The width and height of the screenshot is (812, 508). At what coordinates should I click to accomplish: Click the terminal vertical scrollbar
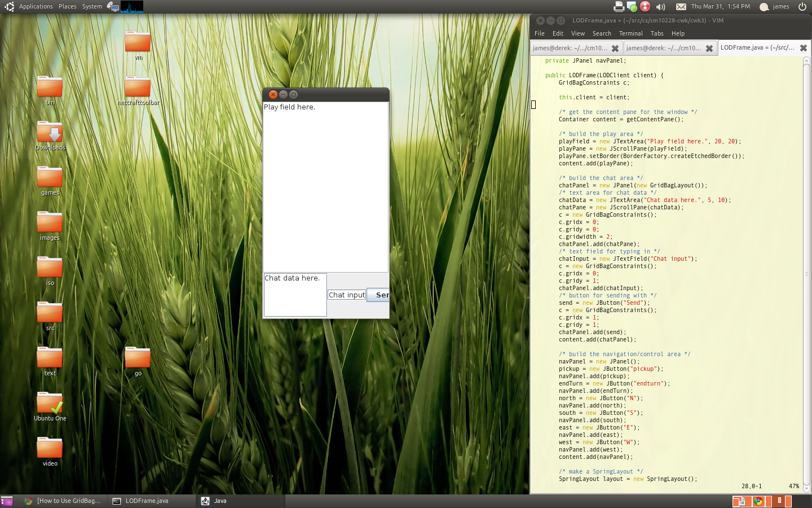pos(806,274)
